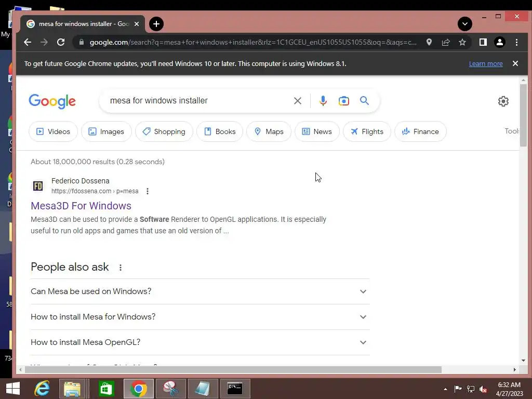Viewport: 532px width, 399px height.
Task: Toggle Chrome side panel icon
Action: [x=483, y=42]
